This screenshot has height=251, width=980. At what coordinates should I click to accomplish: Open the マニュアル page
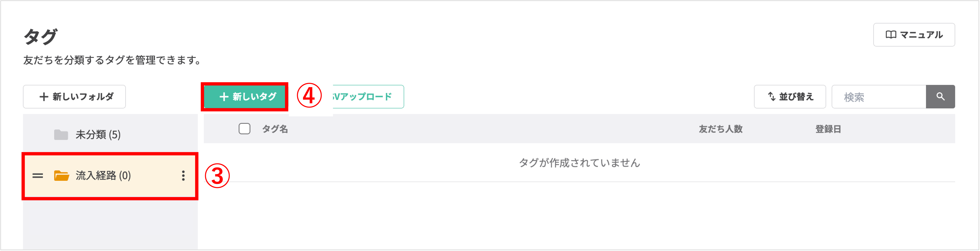[914, 34]
